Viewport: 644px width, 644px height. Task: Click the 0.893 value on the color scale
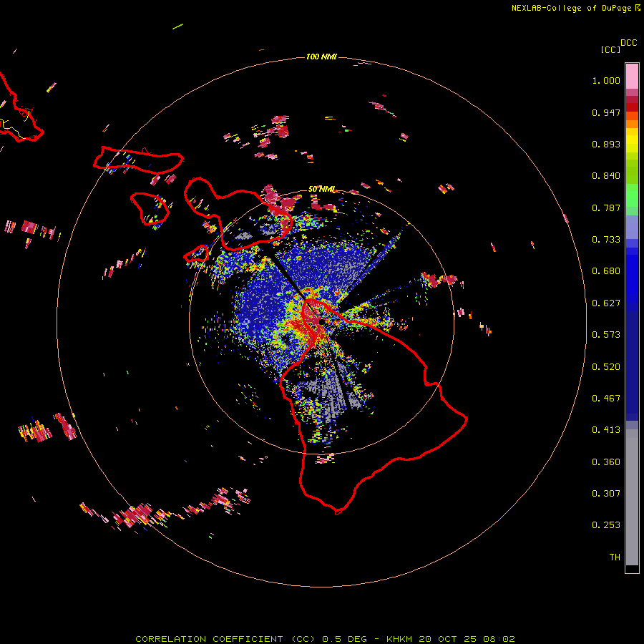[x=606, y=144]
